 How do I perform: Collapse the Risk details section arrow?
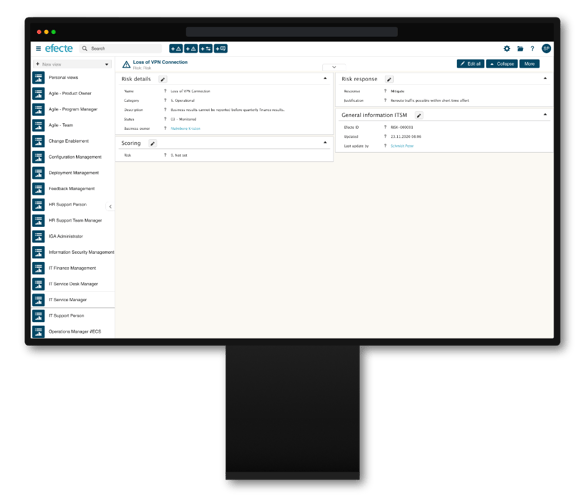point(325,78)
